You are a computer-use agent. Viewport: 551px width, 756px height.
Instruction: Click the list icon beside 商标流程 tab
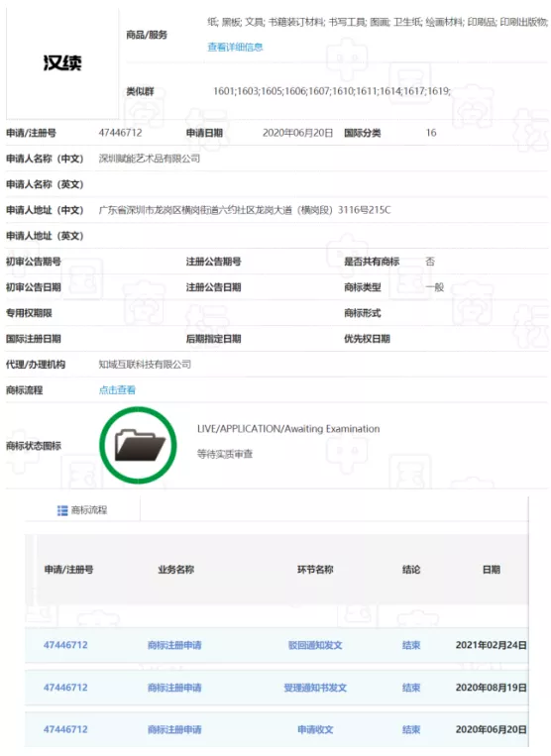[x=62, y=510]
